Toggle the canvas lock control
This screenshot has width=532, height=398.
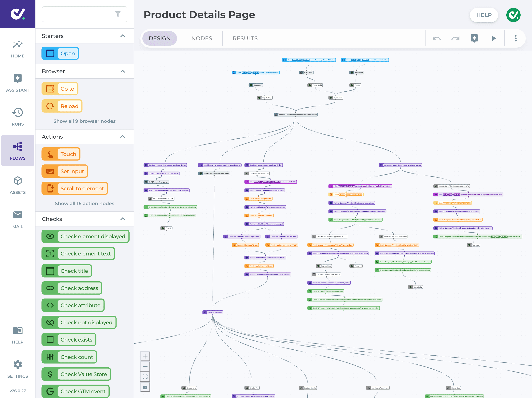tap(145, 387)
